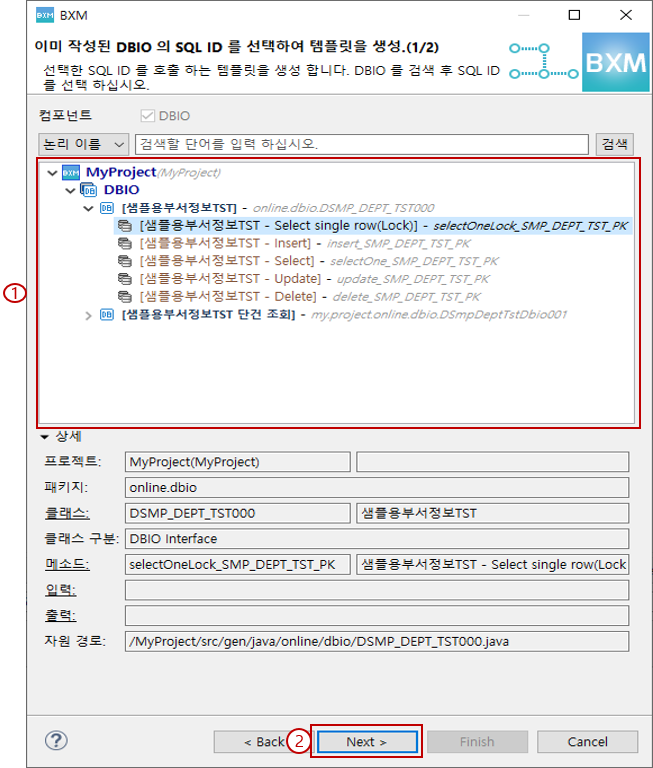Screen dimensions: 653x768
Task: Close the BXM dialog window
Action: [626, 15]
